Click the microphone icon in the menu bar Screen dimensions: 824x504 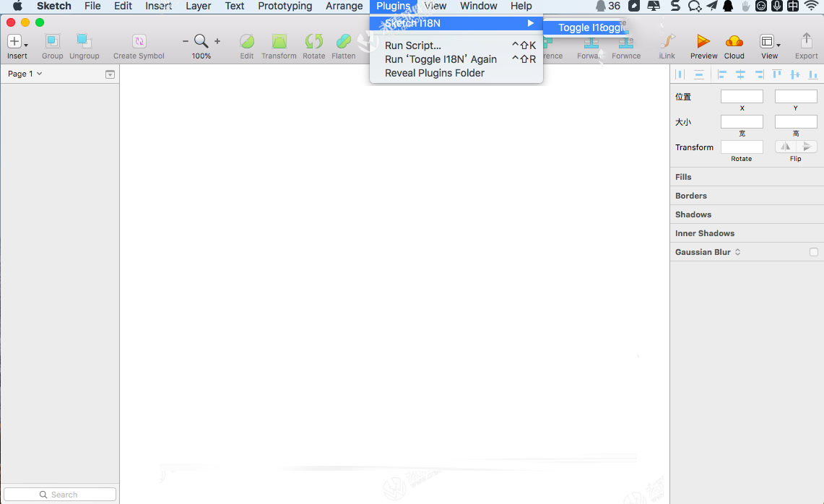[777, 6]
